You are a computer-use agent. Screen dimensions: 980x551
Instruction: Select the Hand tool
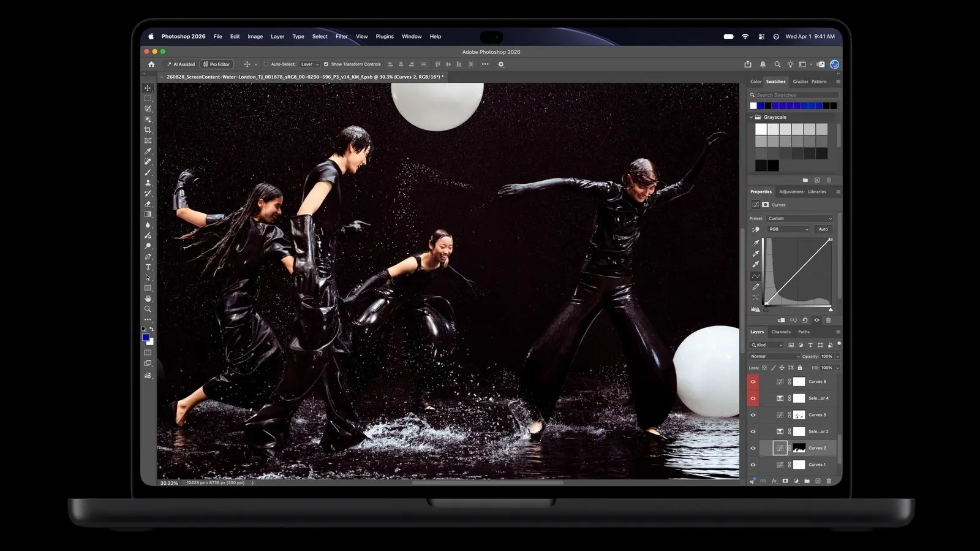coord(148,298)
